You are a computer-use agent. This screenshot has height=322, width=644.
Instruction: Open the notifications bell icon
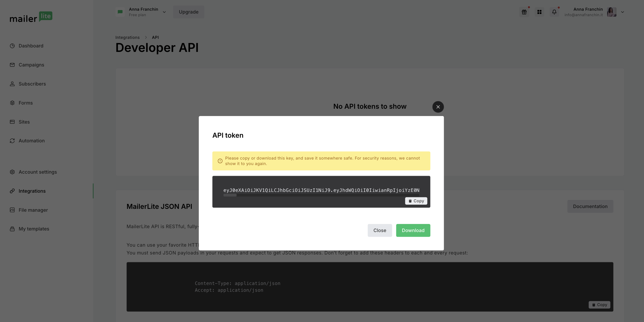click(554, 12)
